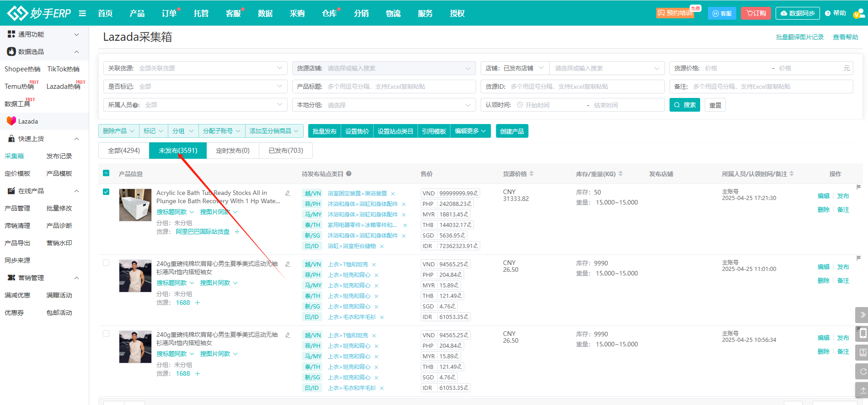868x405 pixels.
Task: Click 发布 for the Acrylic Ice Bath row
Action: pos(843,196)
